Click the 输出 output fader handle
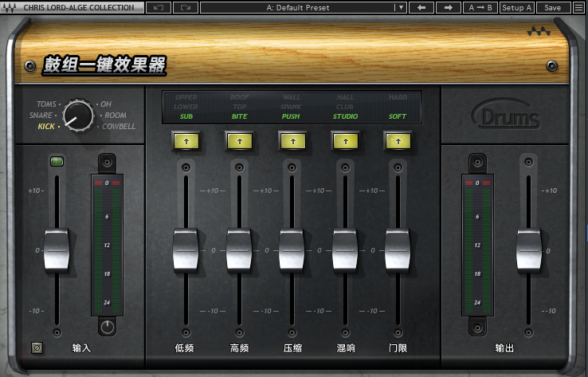 (529, 249)
